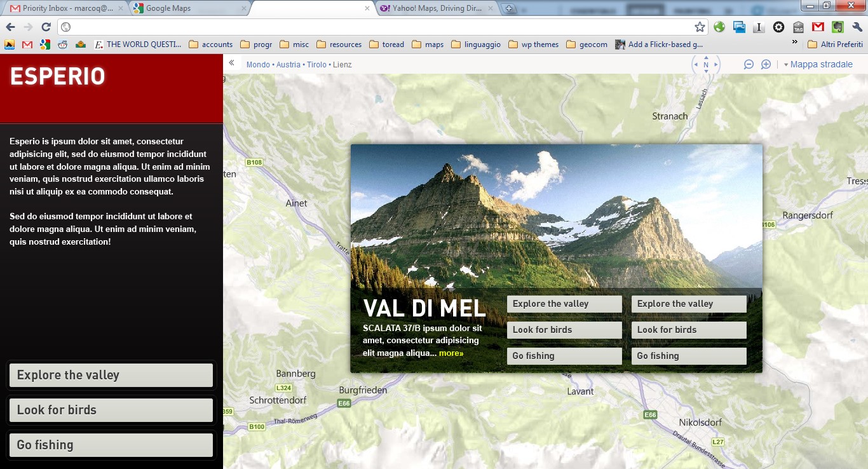Image resolution: width=868 pixels, height=469 pixels.
Task: Click the ESPERIO logo heading
Action: (x=57, y=76)
